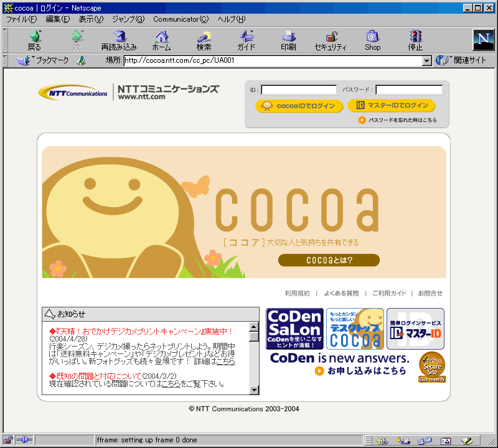Open the よくある質問 link
The height and width of the screenshot is (448, 498).
pos(341,293)
